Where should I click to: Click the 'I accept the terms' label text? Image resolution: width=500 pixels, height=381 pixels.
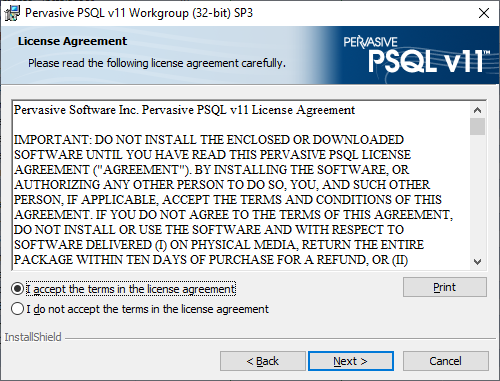(x=131, y=289)
